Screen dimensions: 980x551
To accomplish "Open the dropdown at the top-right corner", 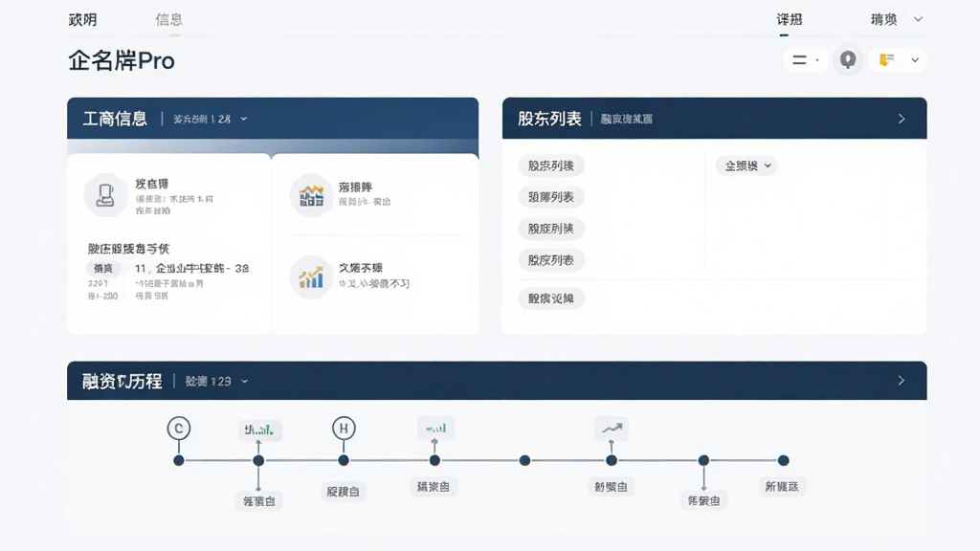I will pos(918,19).
